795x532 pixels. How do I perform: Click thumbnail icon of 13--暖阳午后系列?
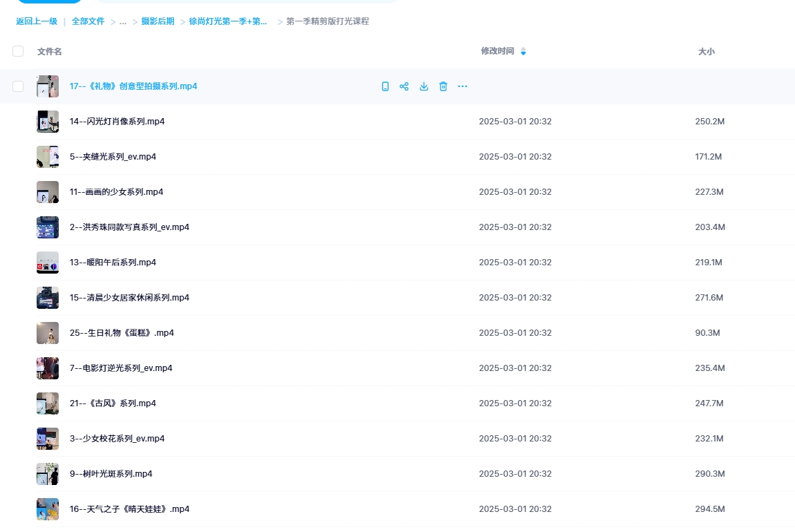(x=48, y=263)
